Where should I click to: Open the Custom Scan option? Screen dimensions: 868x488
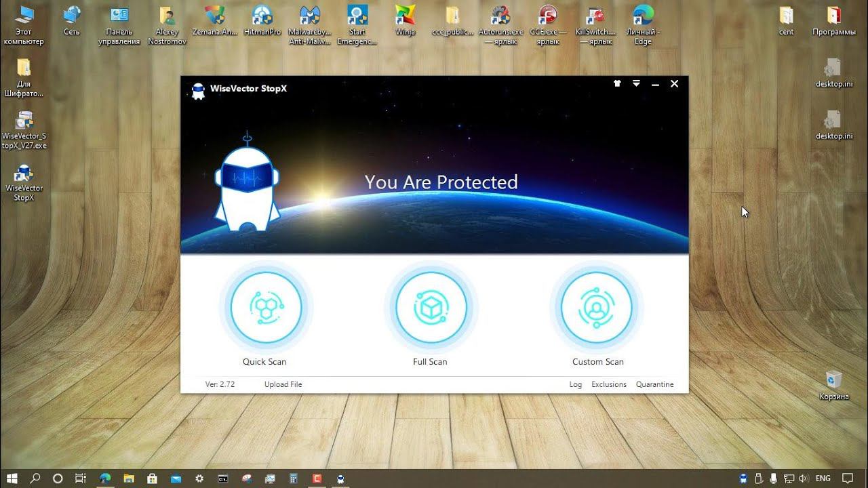point(597,308)
